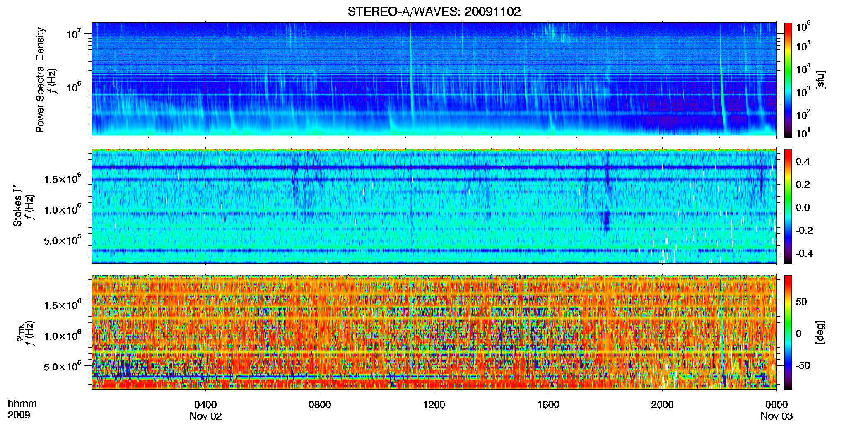Click the 10^2 label on the sfu colorbar
This screenshot has height=447, width=868.
pyautogui.click(x=803, y=114)
